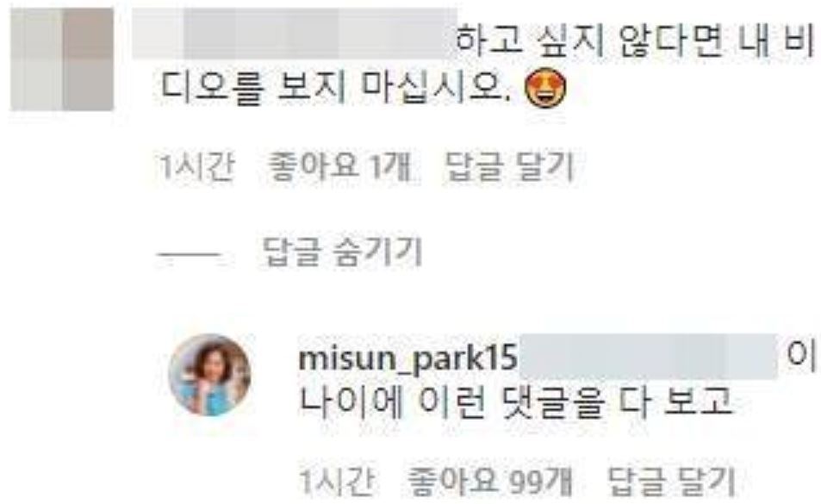Click the reply text '나이에 이런 댓글을 다 보고'
The image size is (821, 504).
[515, 403]
